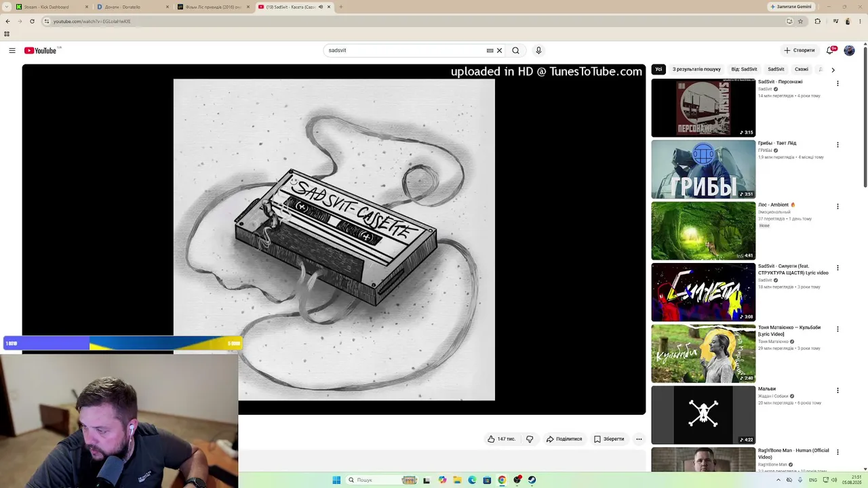This screenshot has width=868, height=488.
Task: Open options for Грибы - Тает Лёд
Action: pos(837,145)
